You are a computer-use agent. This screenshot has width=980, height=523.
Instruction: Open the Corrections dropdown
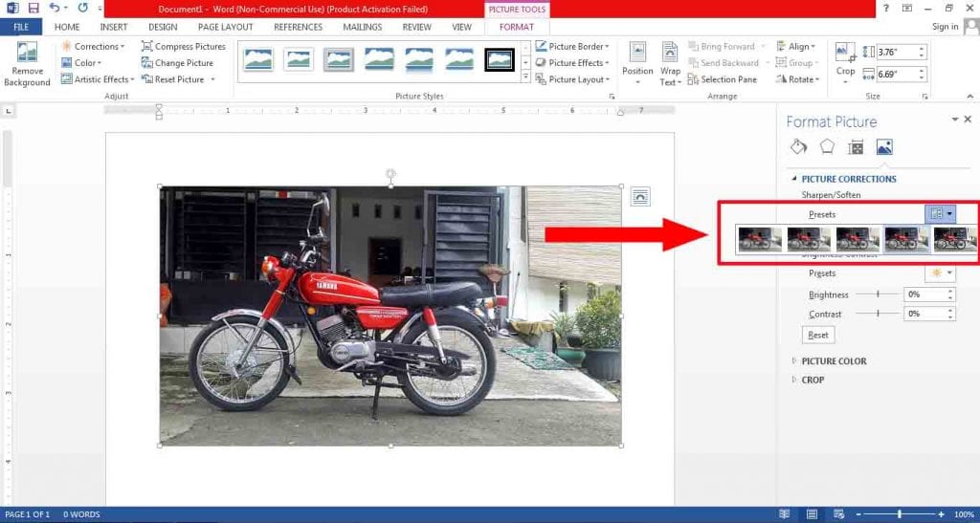click(x=92, y=46)
